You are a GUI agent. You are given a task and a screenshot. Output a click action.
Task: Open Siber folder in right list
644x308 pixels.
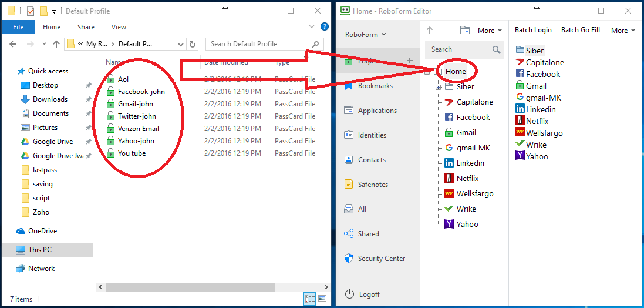pos(530,51)
